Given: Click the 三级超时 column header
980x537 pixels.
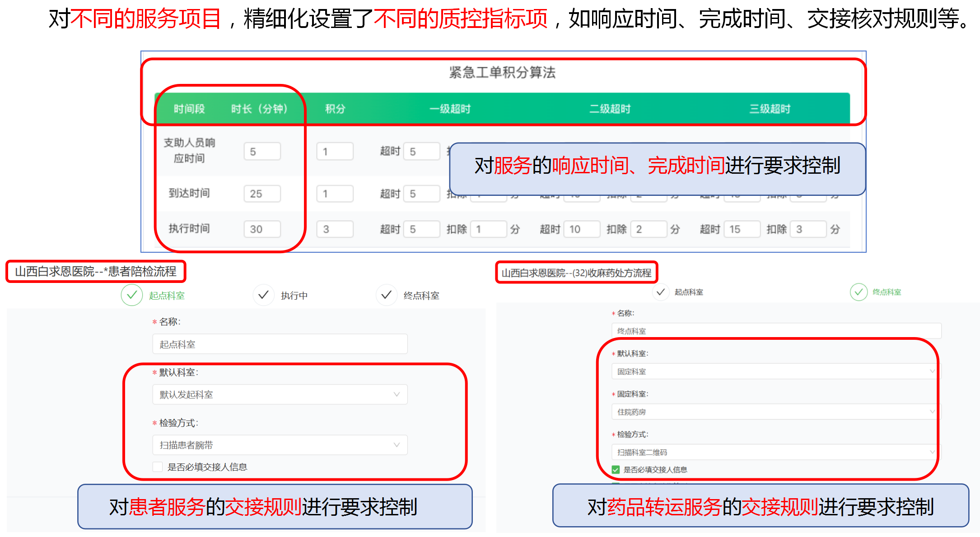Looking at the screenshot, I should coord(770,109).
